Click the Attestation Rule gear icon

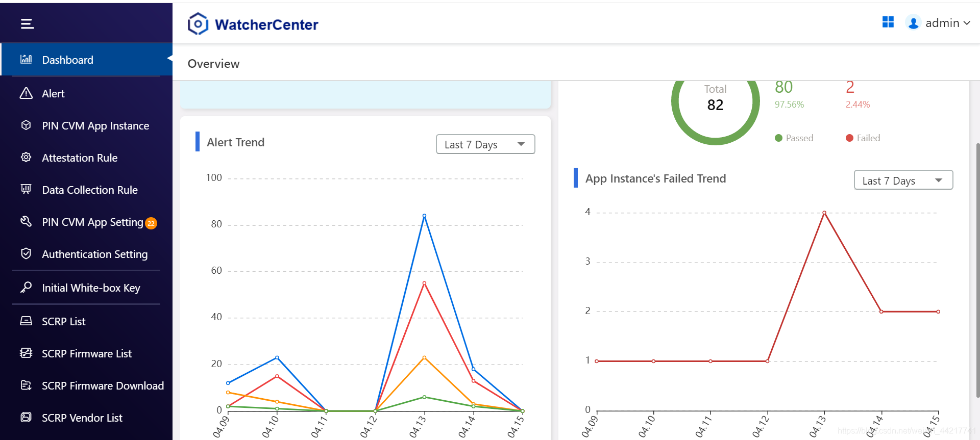coord(26,157)
